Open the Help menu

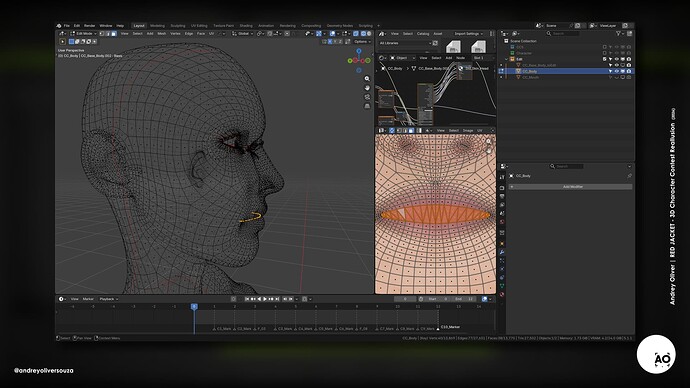click(x=120, y=26)
